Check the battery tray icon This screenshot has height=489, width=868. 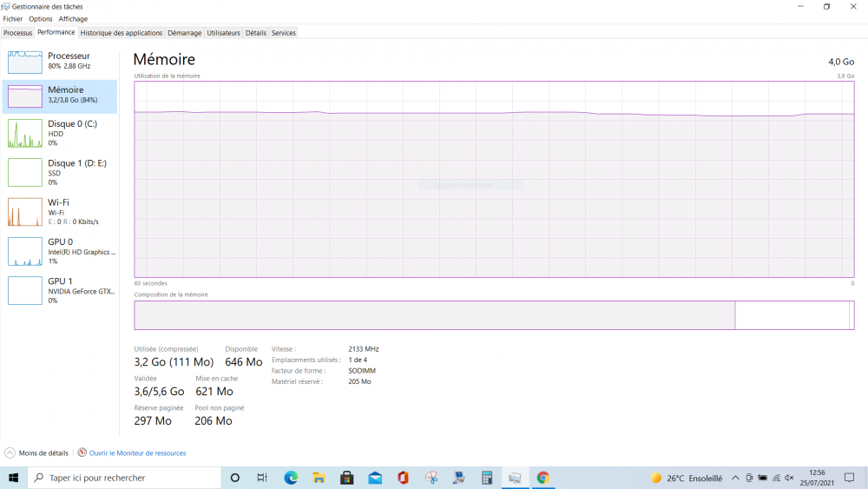(763, 478)
